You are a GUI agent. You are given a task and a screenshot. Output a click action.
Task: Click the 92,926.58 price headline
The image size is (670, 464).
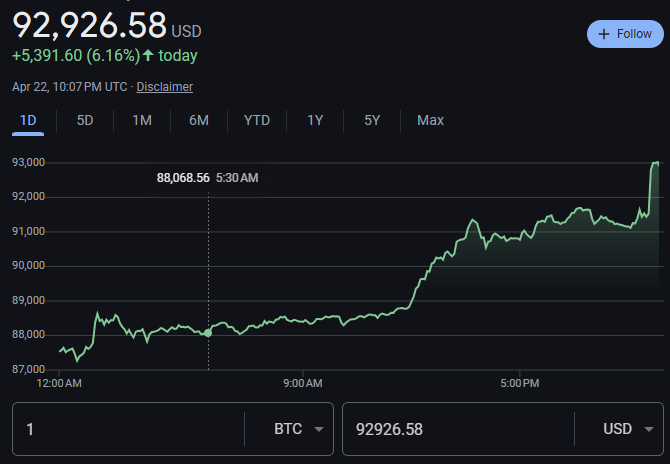tap(90, 25)
